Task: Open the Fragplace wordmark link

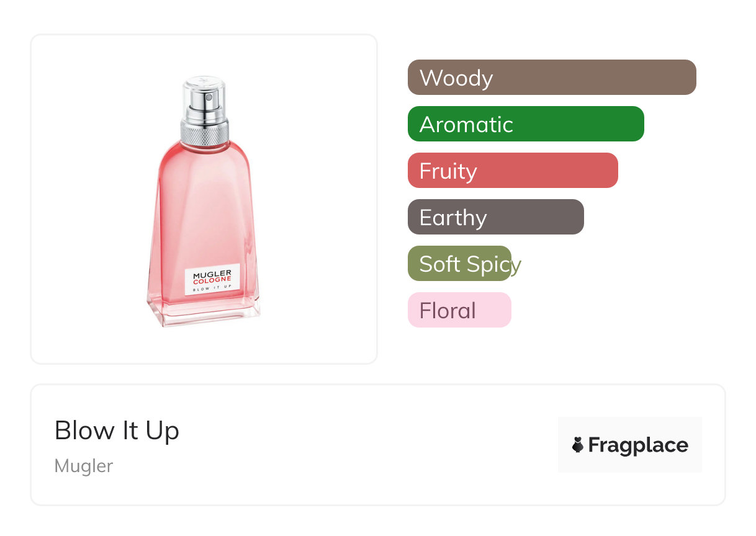Action: 638,445
